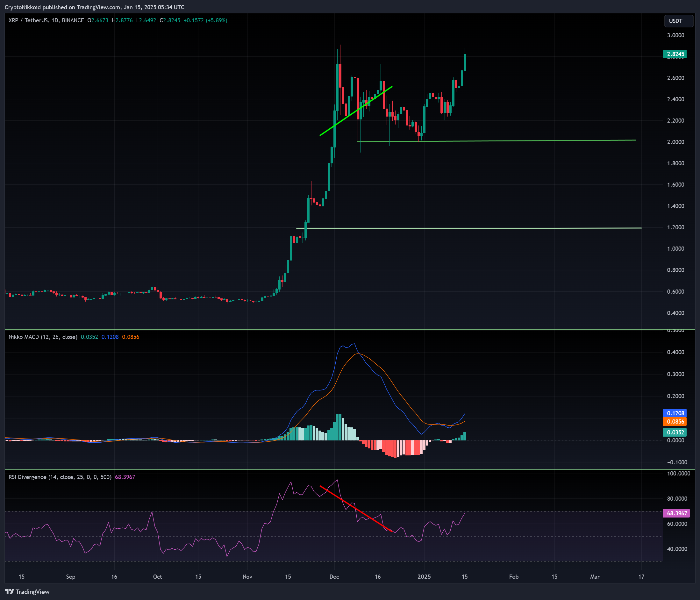Click the 'Dec' label on time axis
The width and height of the screenshot is (700, 600).
334,577
